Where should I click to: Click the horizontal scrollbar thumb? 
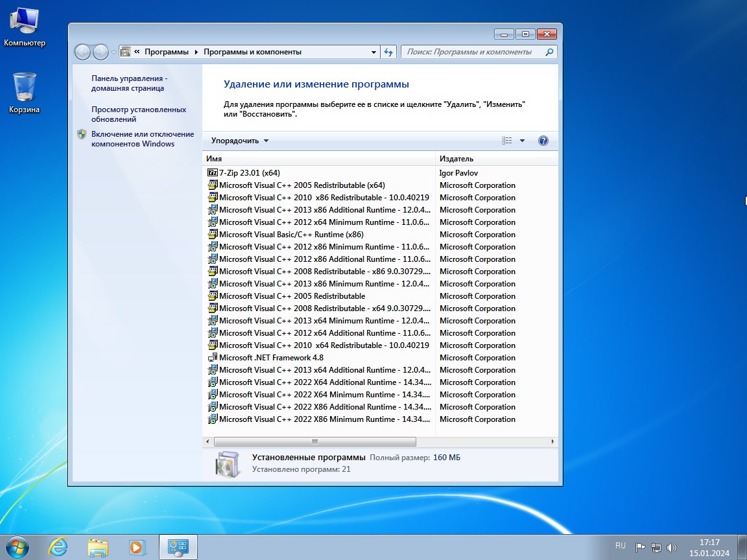[x=315, y=441]
